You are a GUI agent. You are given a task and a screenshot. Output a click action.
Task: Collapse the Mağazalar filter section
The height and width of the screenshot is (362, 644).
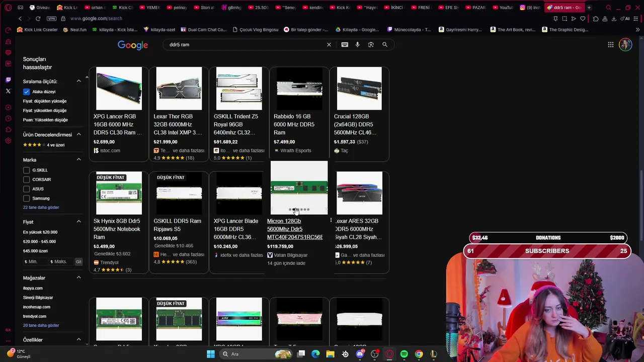pyautogui.click(x=78, y=278)
